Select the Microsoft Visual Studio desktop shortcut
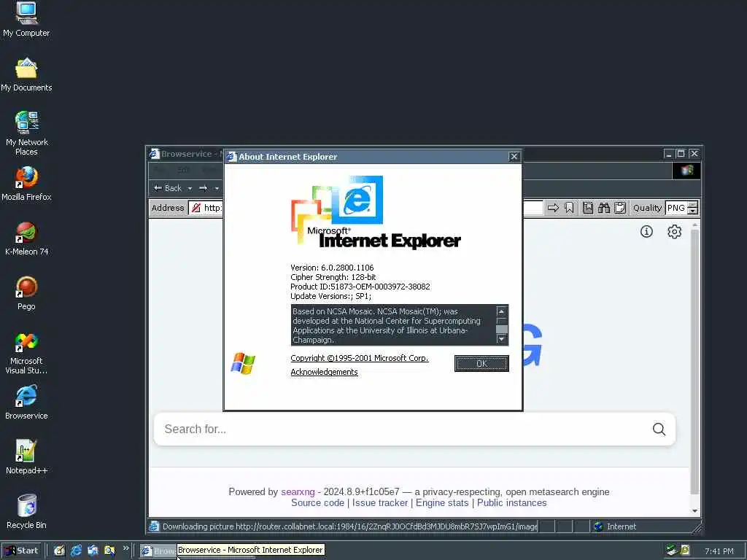The image size is (747, 560). (26, 354)
